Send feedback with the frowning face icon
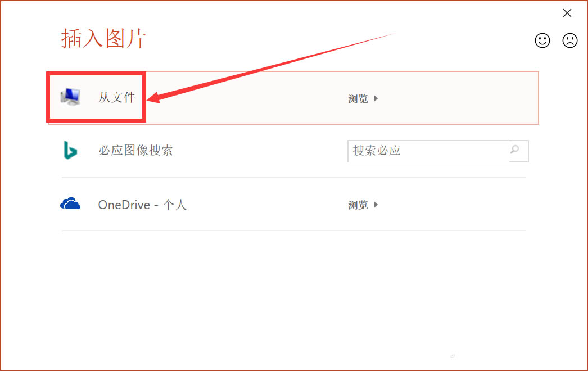Screen dimensions: 588x371 (569, 40)
